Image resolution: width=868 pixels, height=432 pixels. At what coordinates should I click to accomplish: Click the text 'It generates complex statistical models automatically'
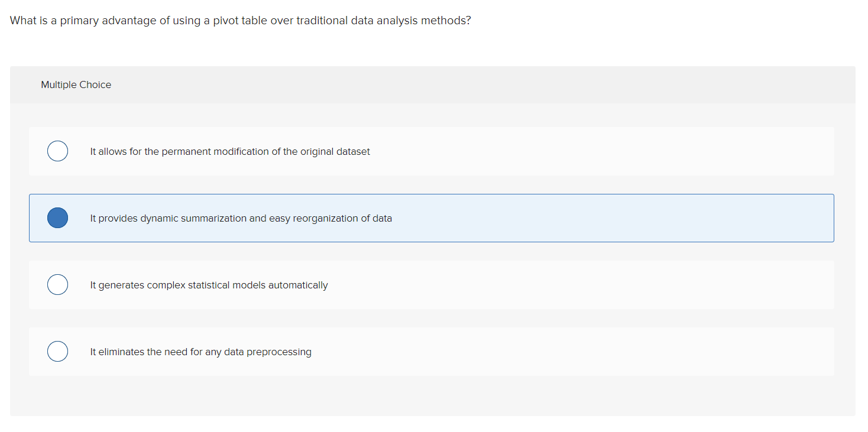(x=209, y=285)
